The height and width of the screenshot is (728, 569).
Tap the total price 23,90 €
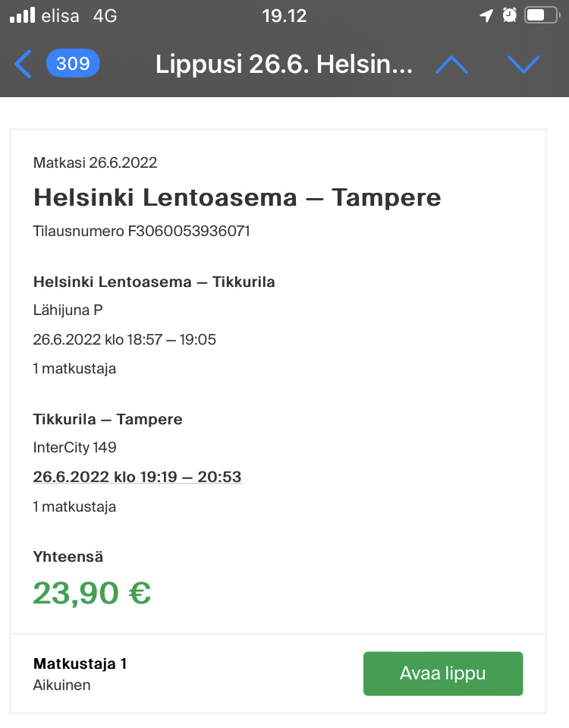click(92, 593)
